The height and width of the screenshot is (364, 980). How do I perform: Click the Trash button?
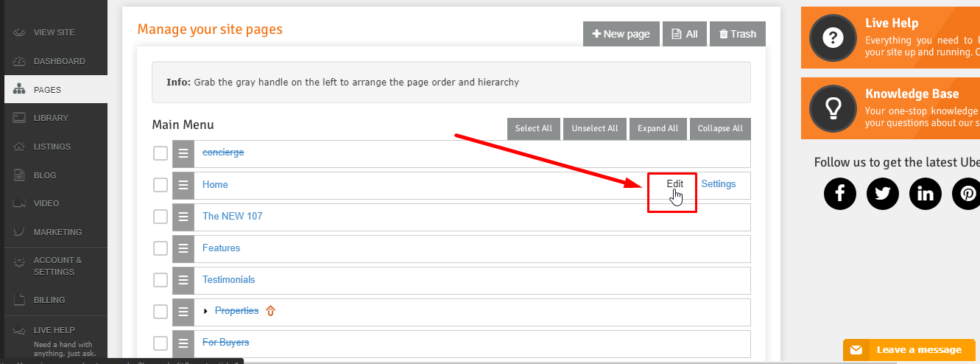point(737,34)
